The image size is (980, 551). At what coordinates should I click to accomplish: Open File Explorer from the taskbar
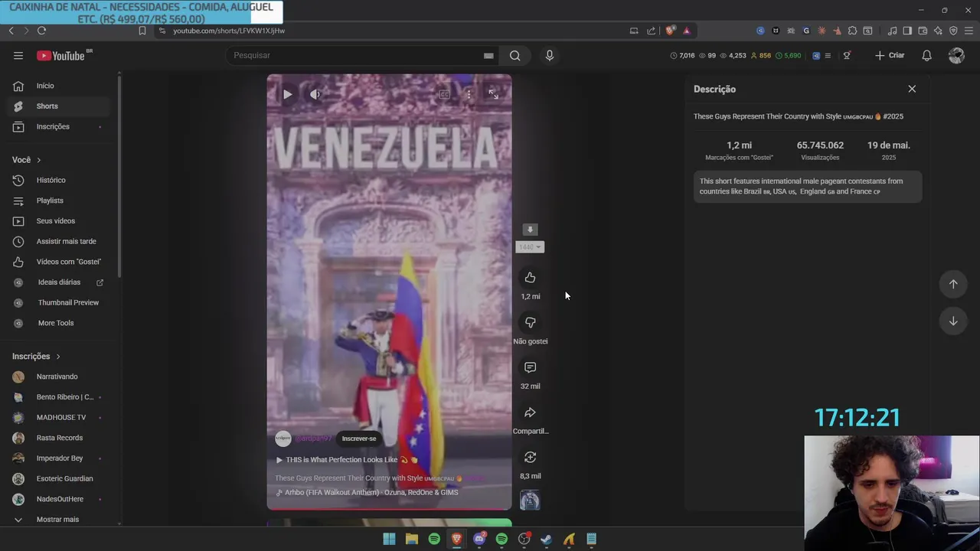[411, 539]
